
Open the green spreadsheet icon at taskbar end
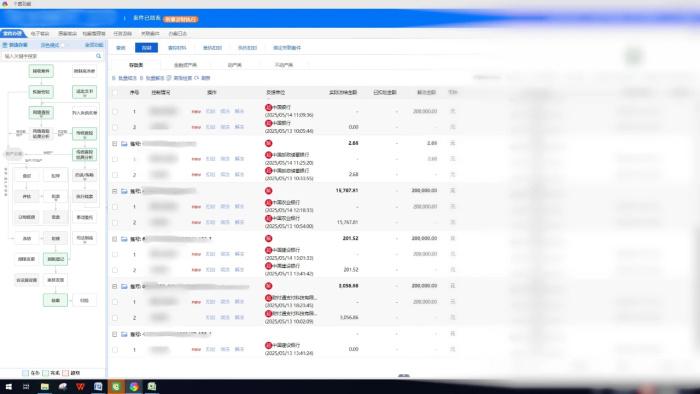point(152,386)
